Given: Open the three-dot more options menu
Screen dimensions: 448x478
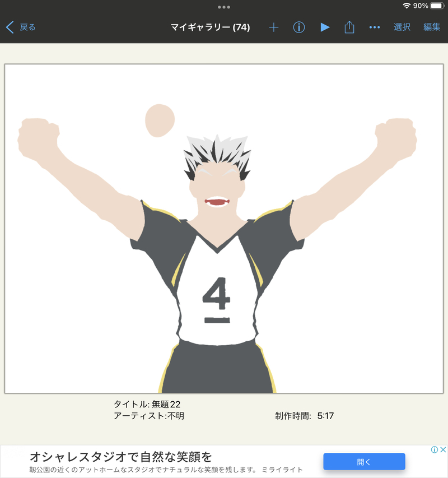Looking at the screenshot, I should [374, 27].
